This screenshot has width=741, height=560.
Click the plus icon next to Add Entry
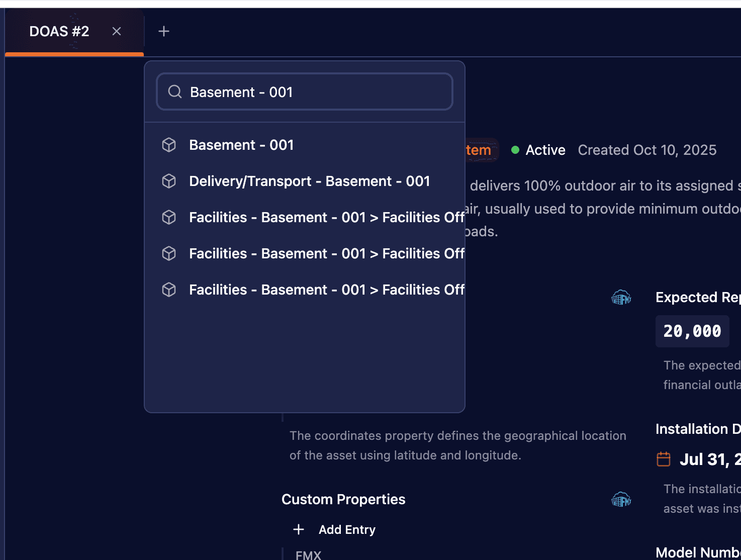(x=299, y=529)
